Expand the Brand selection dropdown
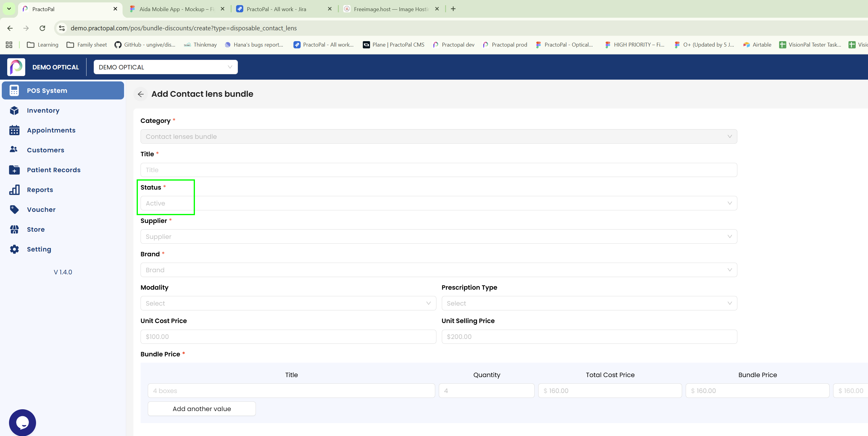This screenshot has height=436, width=868. 438,270
